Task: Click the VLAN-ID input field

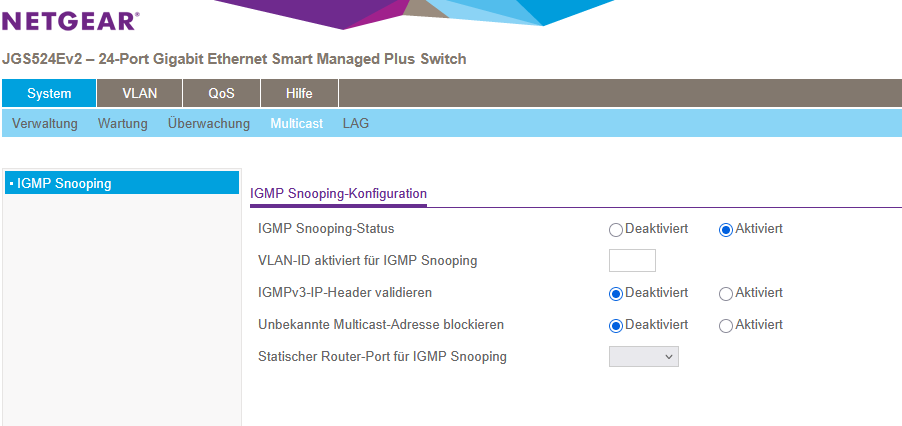Action: click(x=632, y=260)
